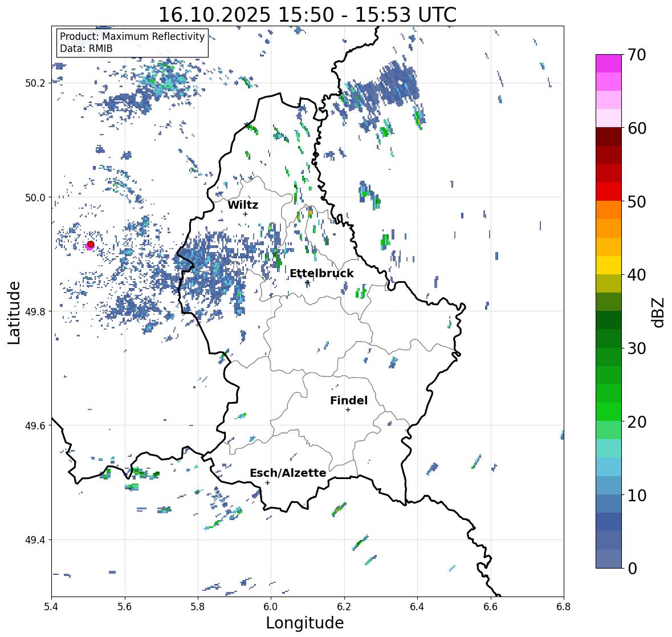
Task: Click the yellow 40 dBZ colorbar segment
Action: pos(609,265)
